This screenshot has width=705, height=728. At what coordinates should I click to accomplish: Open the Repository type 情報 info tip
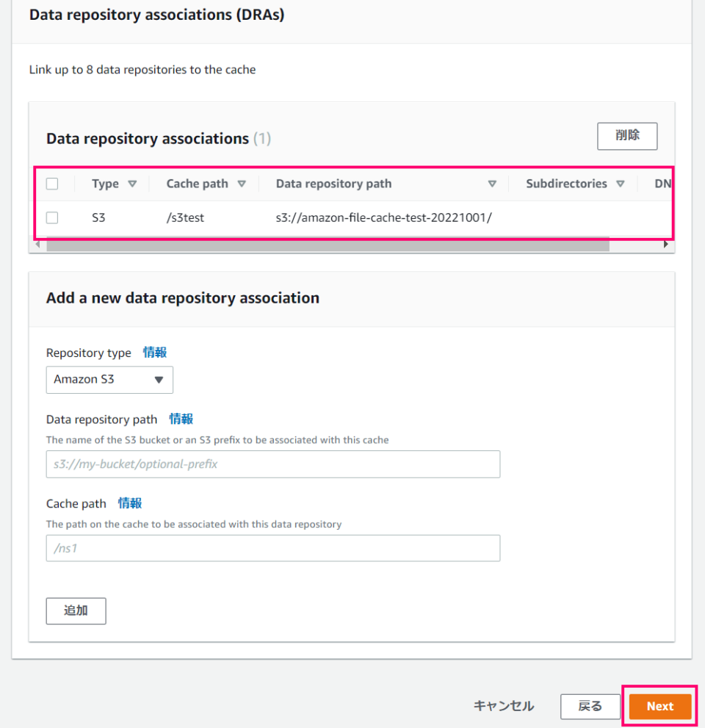[x=154, y=353]
